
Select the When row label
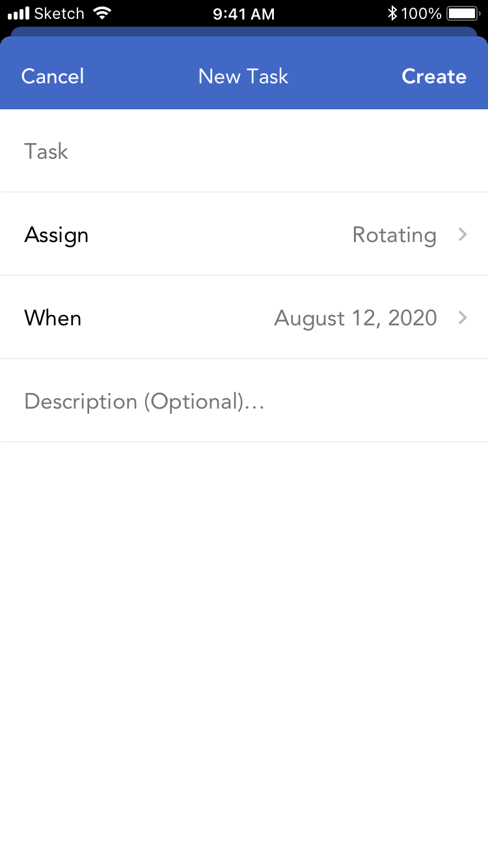coord(53,318)
